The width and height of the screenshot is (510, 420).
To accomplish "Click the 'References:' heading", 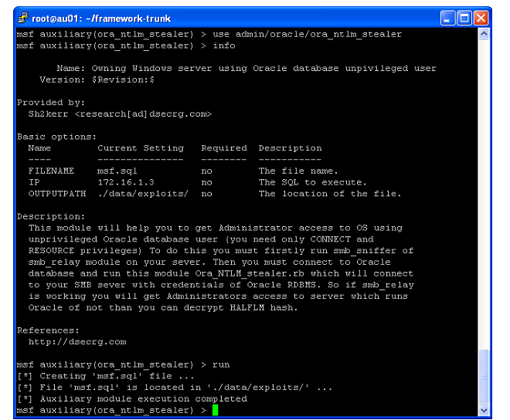I will (48, 330).
